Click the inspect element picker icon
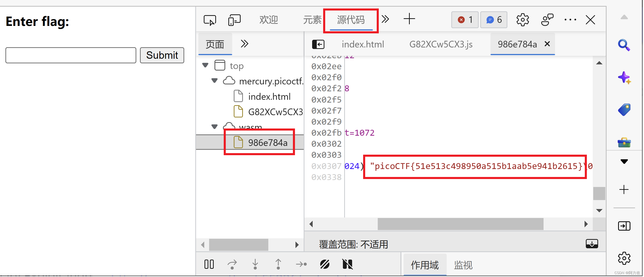The width and height of the screenshot is (644, 277). pyautogui.click(x=210, y=20)
